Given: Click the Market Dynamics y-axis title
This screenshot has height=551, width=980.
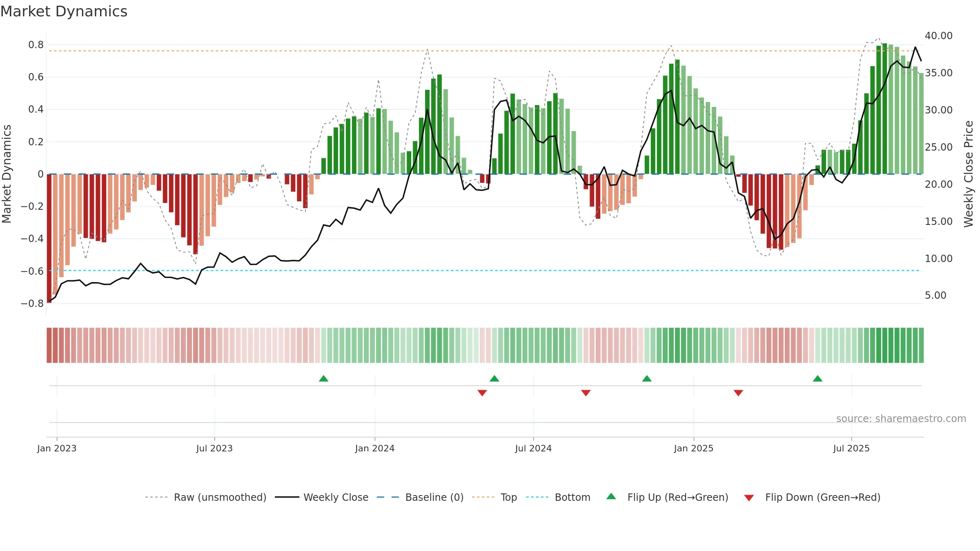Looking at the screenshot, I should [7, 174].
